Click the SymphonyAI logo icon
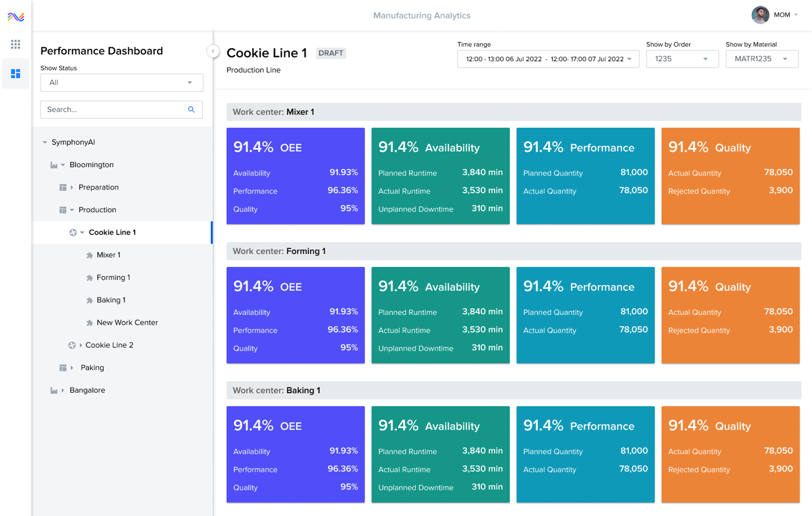The image size is (812, 516). pyautogui.click(x=15, y=17)
